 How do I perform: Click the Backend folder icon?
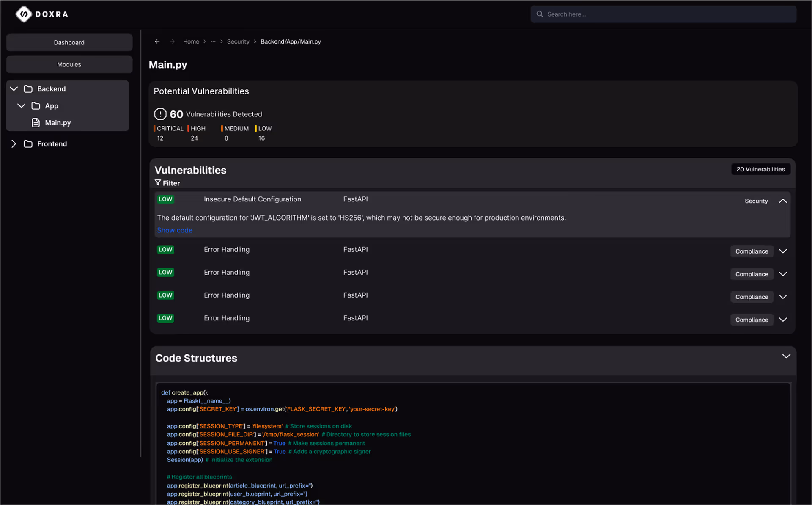click(x=28, y=88)
